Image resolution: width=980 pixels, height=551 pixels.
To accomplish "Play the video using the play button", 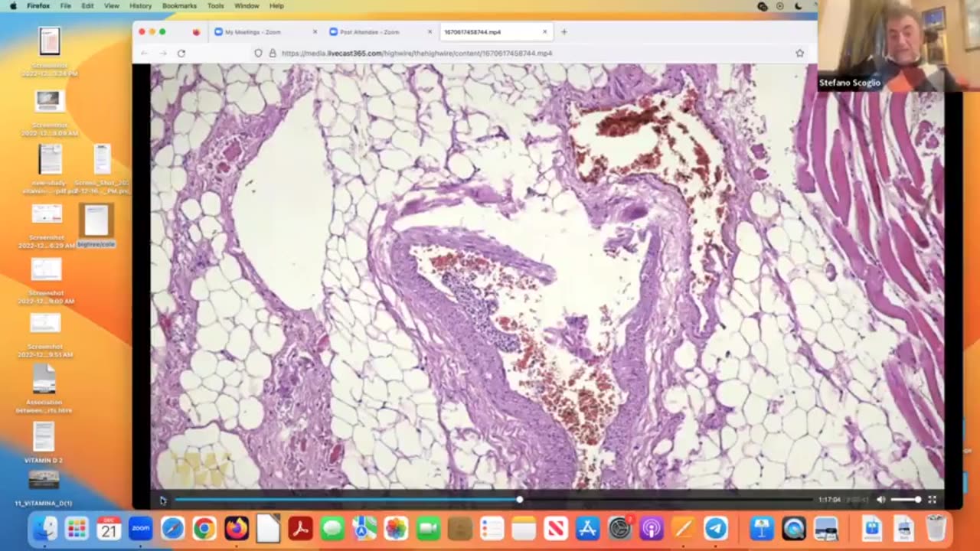I will pyautogui.click(x=163, y=500).
